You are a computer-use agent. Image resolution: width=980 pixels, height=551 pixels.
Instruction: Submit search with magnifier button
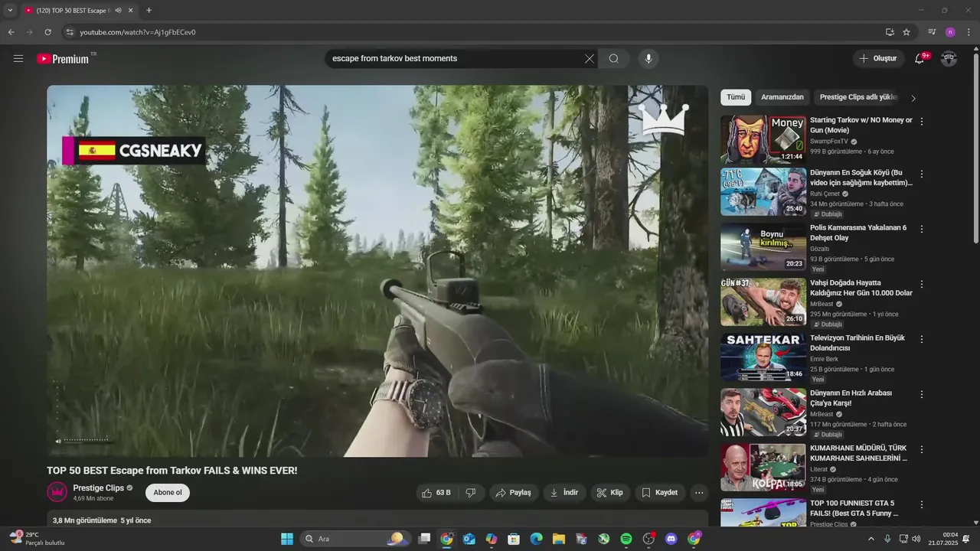pos(614,59)
